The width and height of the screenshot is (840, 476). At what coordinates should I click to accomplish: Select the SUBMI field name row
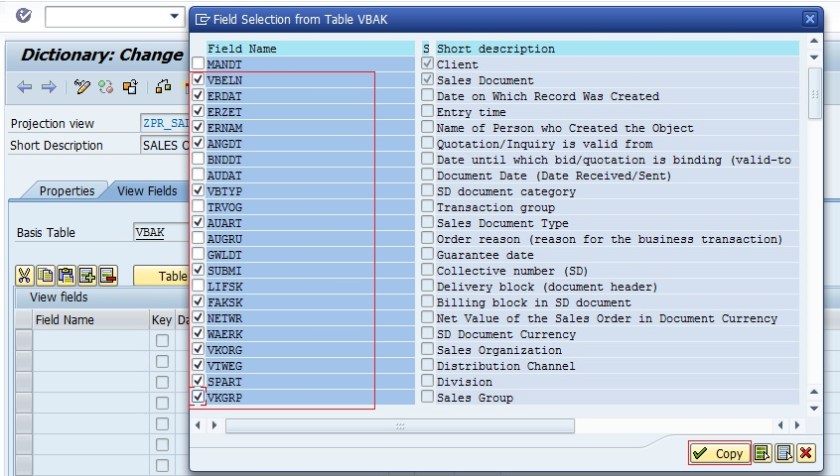310,270
